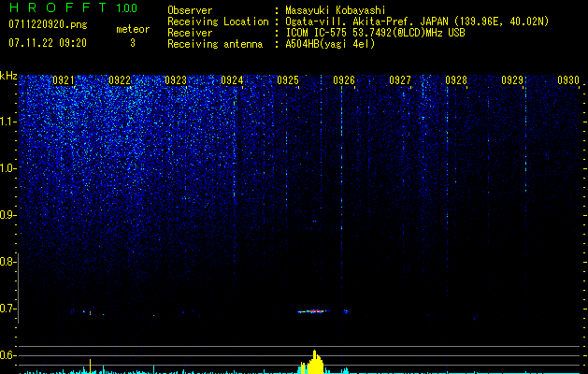Click the 0.8 kHz axis label
Image resolution: width=588 pixels, height=374 pixels.
click(7, 262)
